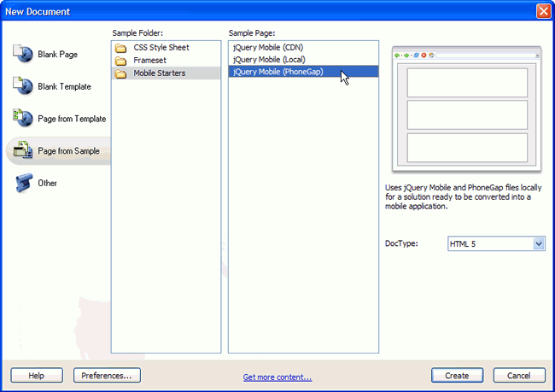
Task: Click the Page from Template icon
Action: click(23, 118)
